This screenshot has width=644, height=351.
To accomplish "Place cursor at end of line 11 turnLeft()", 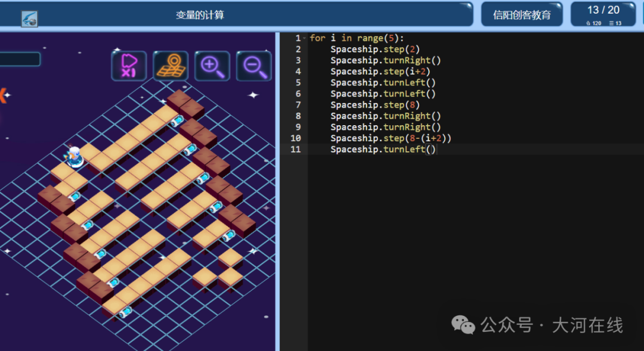I will click(436, 150).
